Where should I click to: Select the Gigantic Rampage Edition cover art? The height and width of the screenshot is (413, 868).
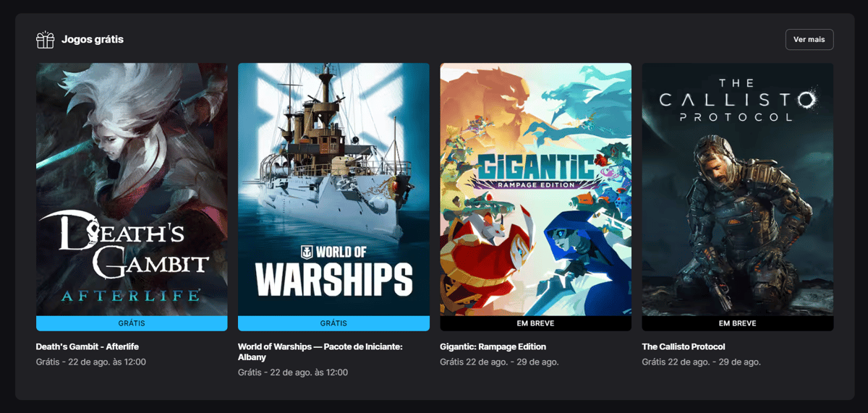(x=535, y=190)
